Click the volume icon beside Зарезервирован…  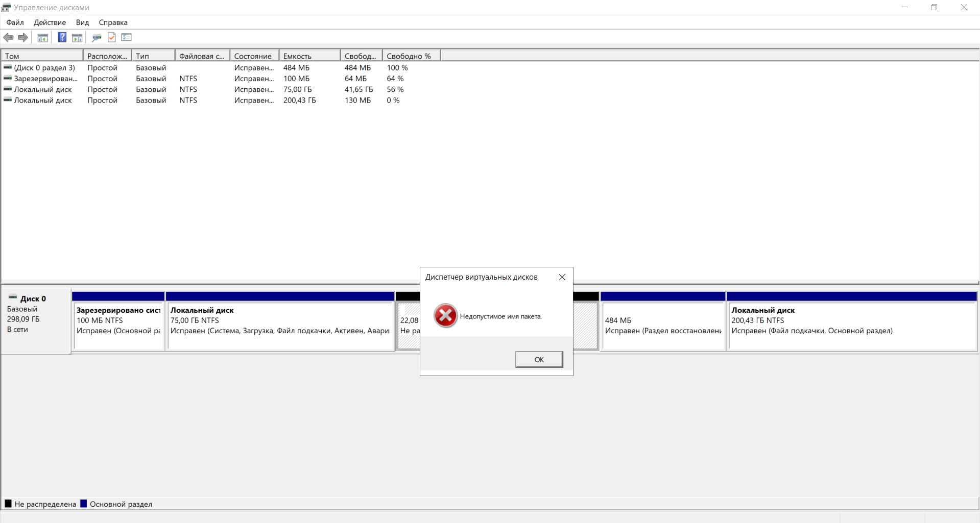tap(7, 78)
